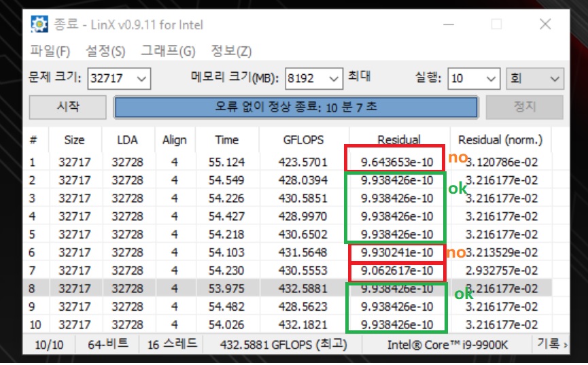Open the 기록 log link in status bar

[552, 344]
